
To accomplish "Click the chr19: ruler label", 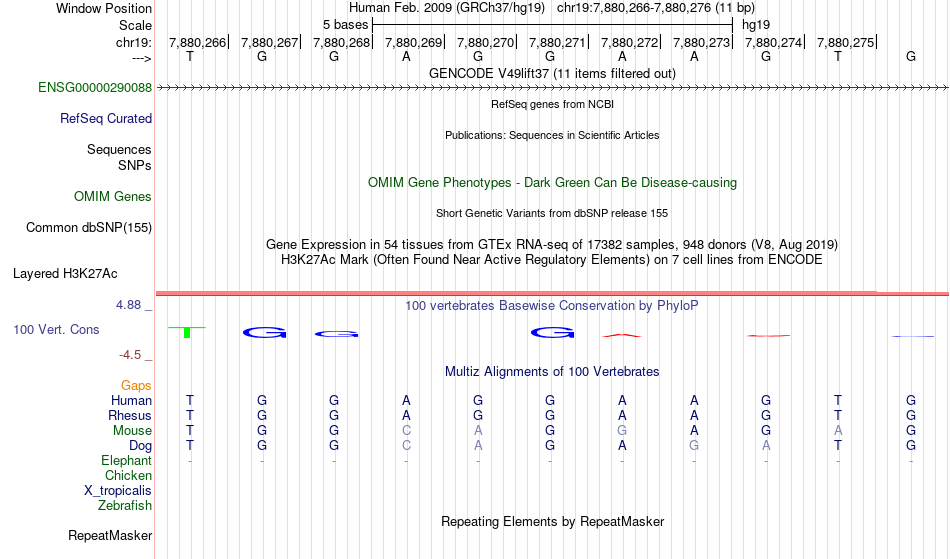I will pyautogui.click(x=134, y=42).
